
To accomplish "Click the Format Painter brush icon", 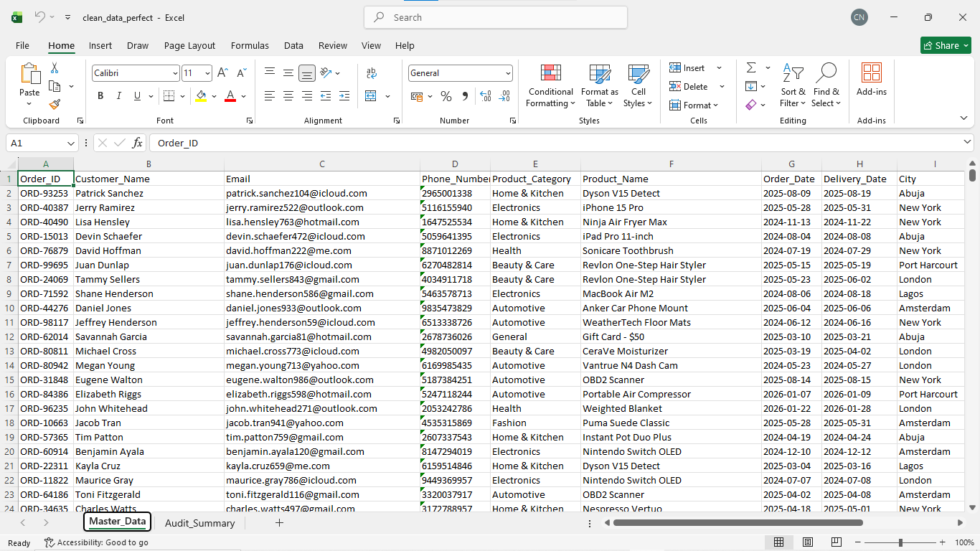I will [55, 104].
